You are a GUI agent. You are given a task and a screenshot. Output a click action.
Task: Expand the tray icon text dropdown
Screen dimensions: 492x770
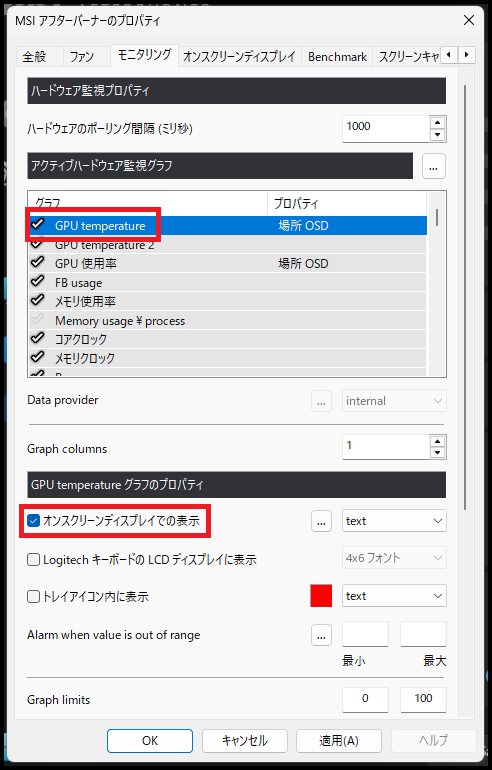pyautogui.click(x=394, y=596)
